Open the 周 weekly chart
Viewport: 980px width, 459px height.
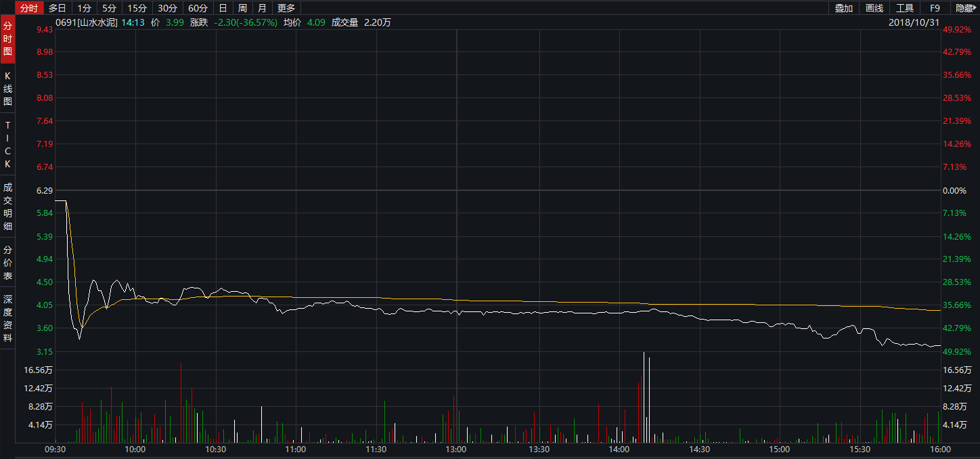pyautogui.click(x=242, y=8)
